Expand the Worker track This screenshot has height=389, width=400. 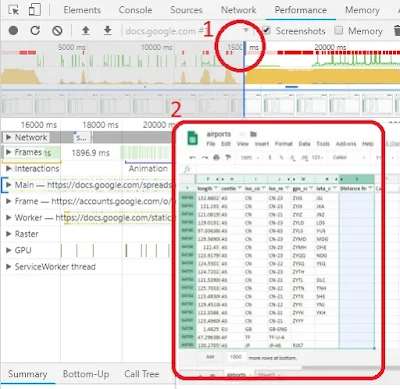tap(9, 217)
